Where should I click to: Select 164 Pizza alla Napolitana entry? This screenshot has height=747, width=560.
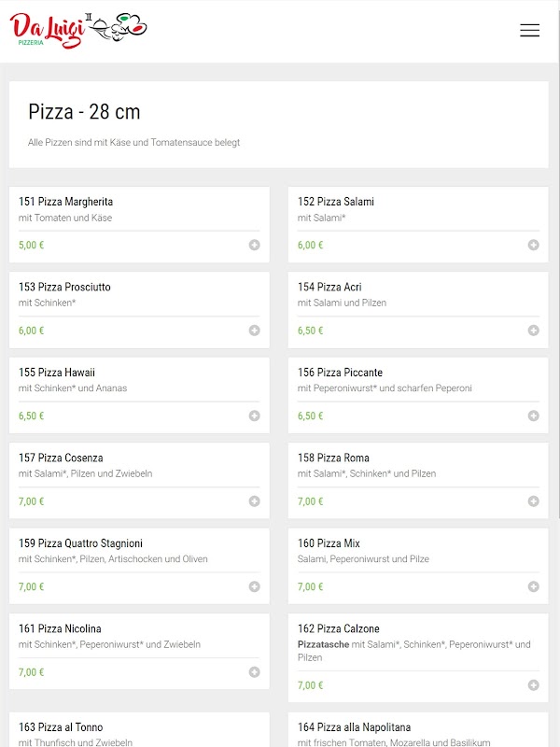[x=354, y=727]
